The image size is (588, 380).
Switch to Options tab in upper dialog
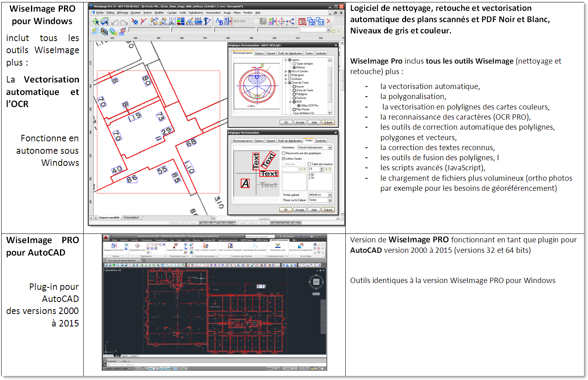click(259, 53)
